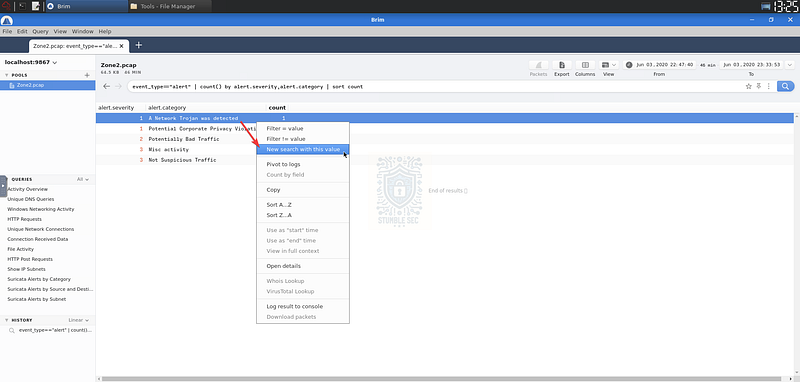
Task: Open the Columns chooser icon
Action: [585, 65]
